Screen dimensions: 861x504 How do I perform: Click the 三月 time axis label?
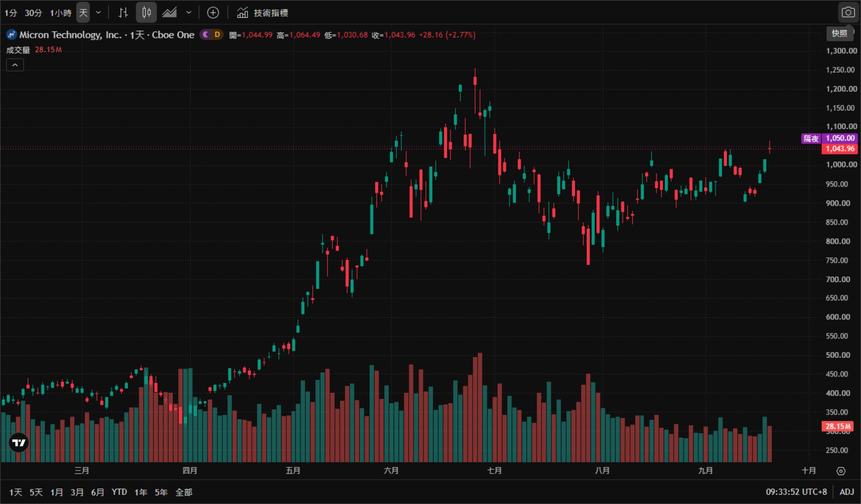82,471
